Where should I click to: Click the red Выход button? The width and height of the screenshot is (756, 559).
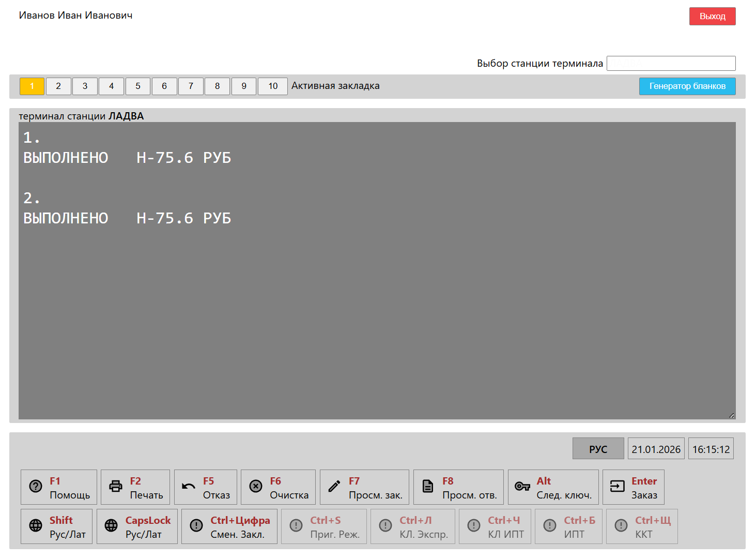[x=712, y=16]
